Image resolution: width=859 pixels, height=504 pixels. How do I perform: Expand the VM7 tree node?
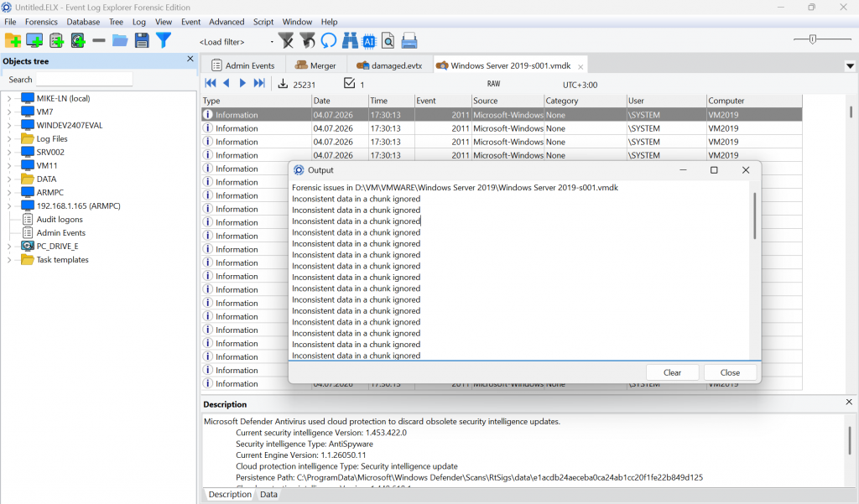8,112
